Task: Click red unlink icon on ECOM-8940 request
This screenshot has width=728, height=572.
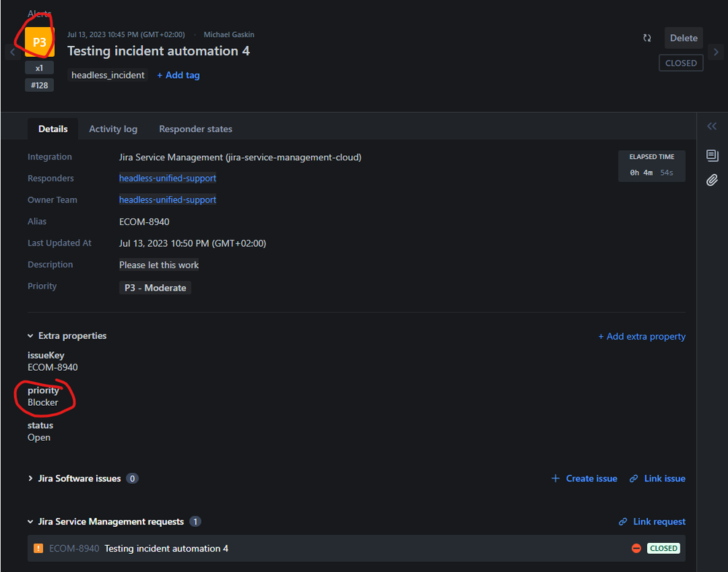Action: [636, 549]
